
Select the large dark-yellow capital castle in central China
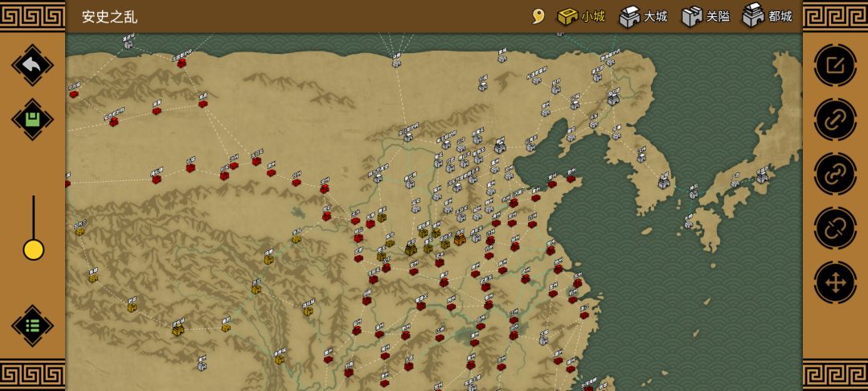tap(410, 249)
